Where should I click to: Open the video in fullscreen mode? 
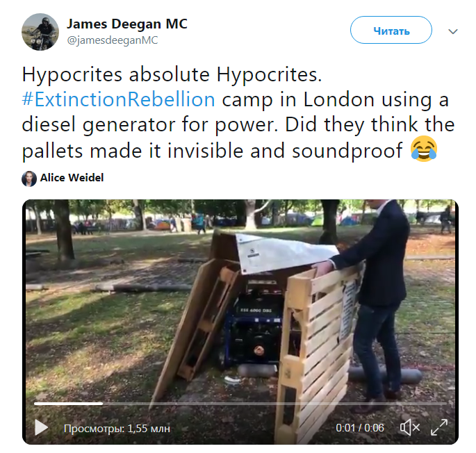tap(439, 427)
